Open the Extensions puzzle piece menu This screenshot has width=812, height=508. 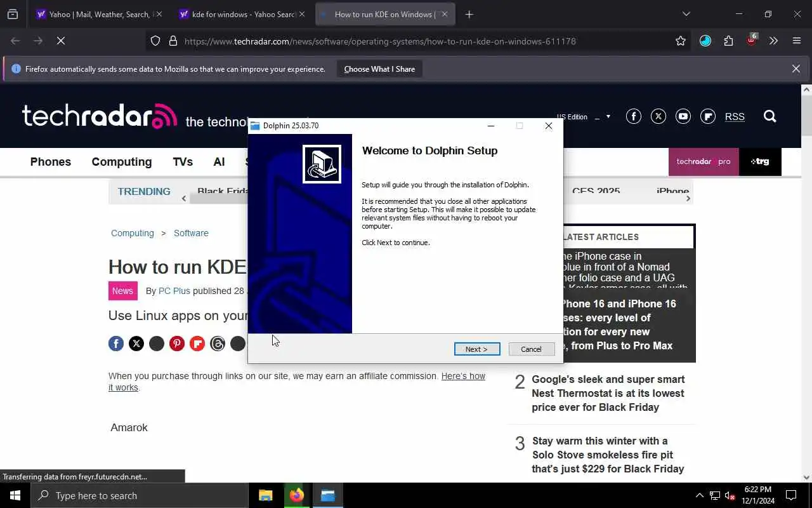click(x=728, y=41)
